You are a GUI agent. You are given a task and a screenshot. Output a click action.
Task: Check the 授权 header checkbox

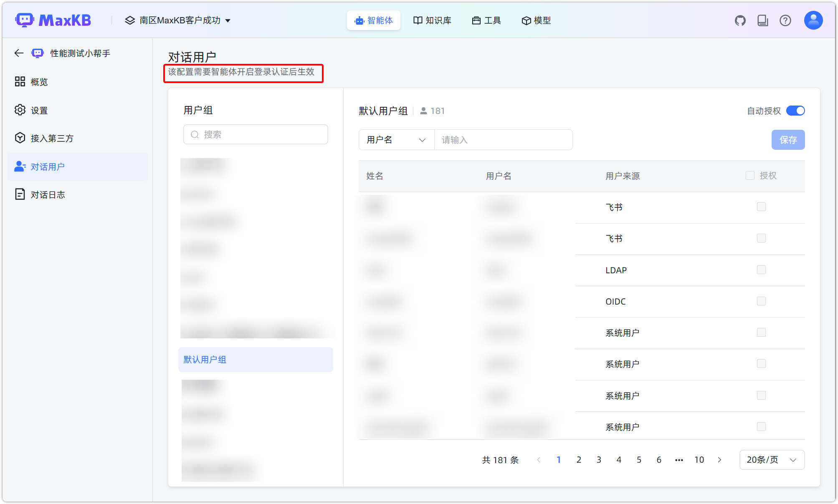(750, 175)
